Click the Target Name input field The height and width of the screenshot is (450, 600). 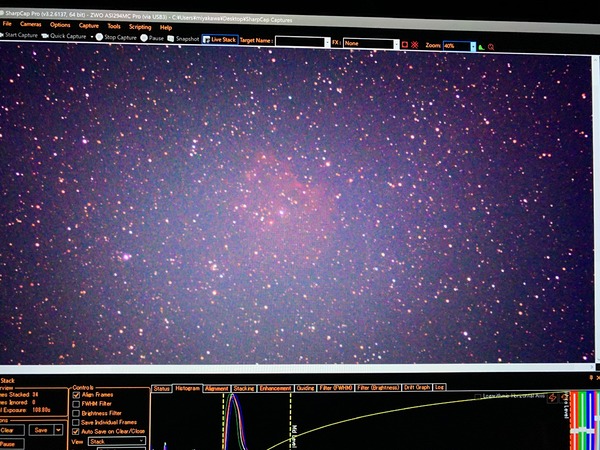coord(300,42)
